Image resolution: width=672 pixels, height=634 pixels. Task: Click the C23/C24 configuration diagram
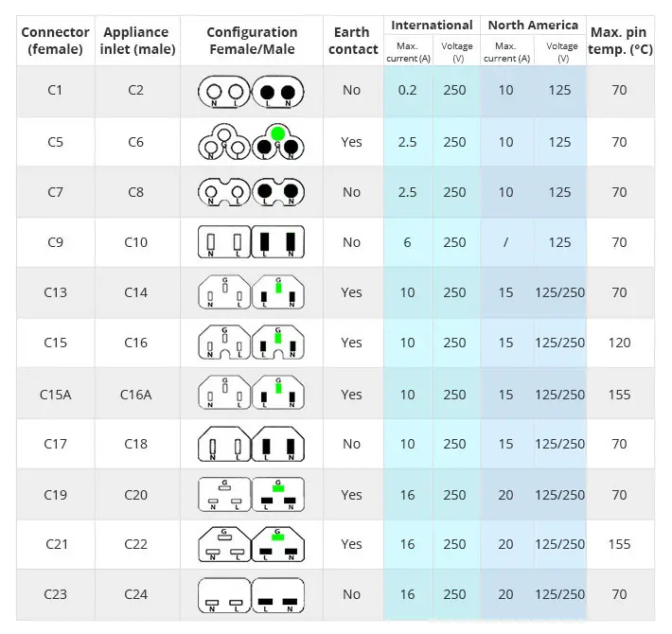[251, 594]
